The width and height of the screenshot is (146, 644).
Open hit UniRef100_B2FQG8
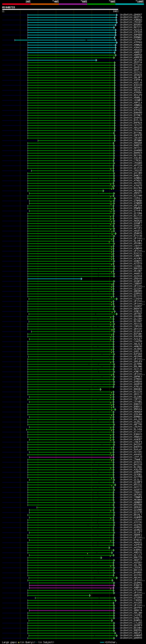click(131, 354)
